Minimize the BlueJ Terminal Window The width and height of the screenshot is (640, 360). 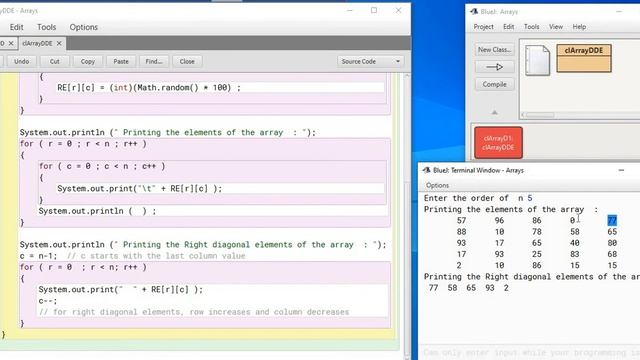(621, 170)
